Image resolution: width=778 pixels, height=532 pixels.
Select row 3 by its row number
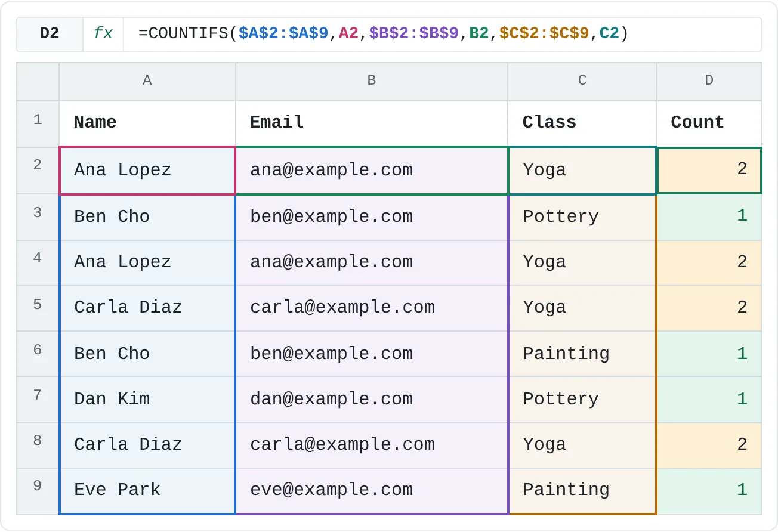click(38, 216)
